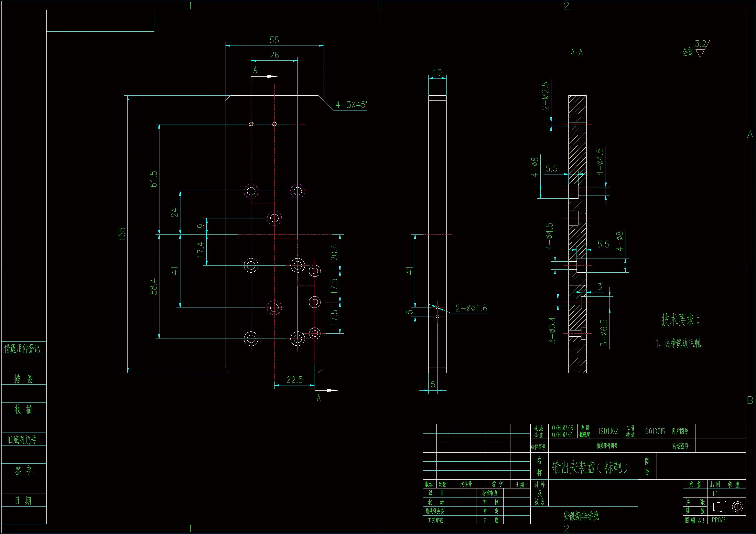The width and height of the screenshot is (756, 534).
Task: Click the A-A section view label
Action: (x=577, y=52)
